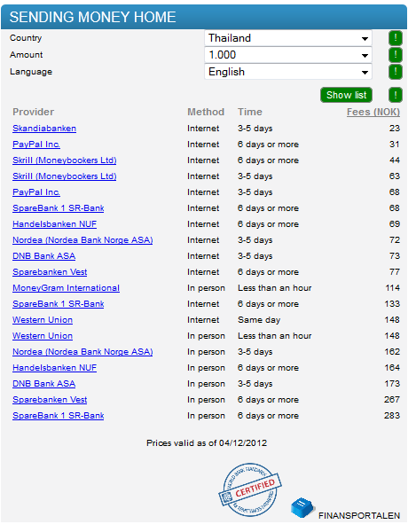This screenshot has width=416, height=532.
Task: Open Handelsbanken NUF In person link, fee 164
Action: pos(55,367)
